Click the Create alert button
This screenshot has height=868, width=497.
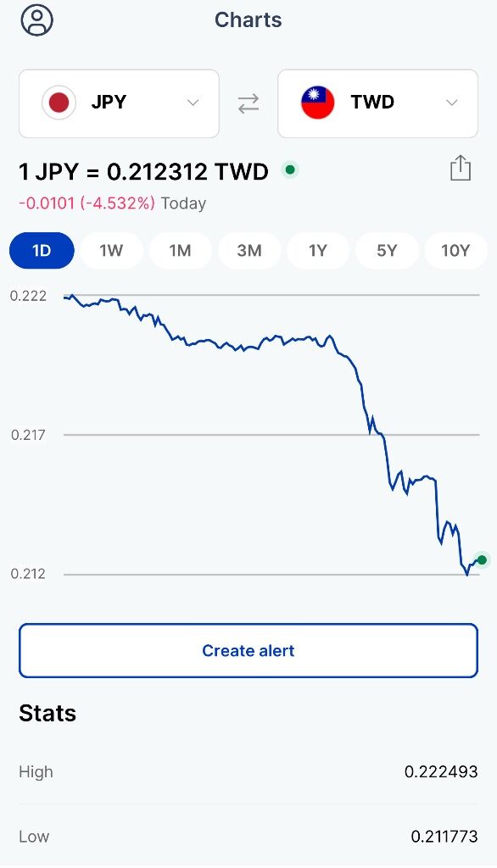tap(248, 650)
